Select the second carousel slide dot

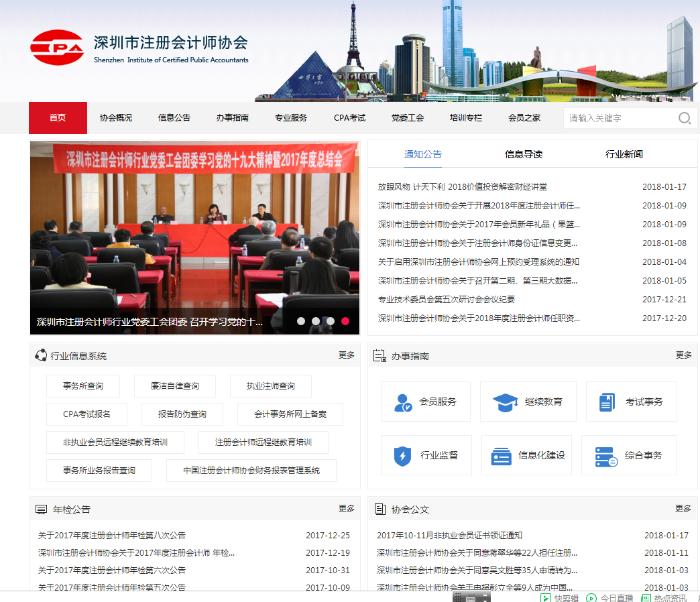pos(316,321)
